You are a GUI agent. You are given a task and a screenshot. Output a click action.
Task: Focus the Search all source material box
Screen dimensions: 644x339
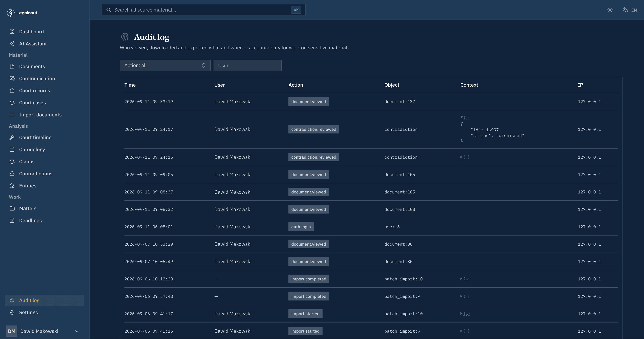pos(203,10)
